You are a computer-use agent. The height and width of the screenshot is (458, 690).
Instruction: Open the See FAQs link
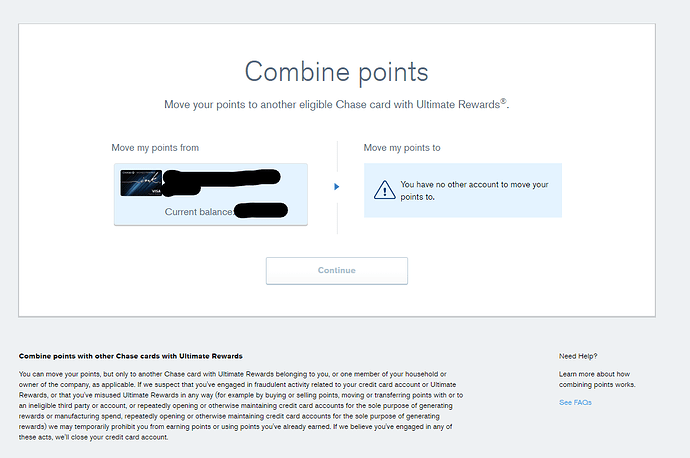click(576, 402)
